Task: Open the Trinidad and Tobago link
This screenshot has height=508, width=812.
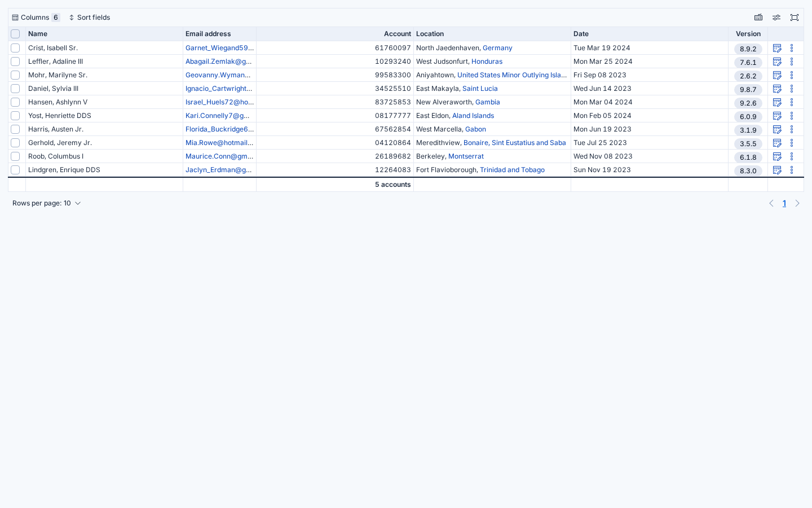Action: [512, 170]
